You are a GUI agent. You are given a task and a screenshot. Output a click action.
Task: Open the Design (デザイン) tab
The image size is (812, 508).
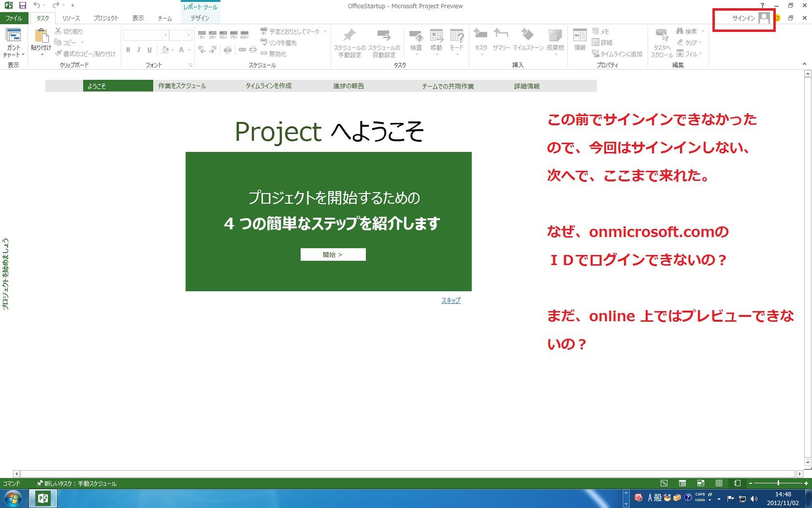tap(200, 18)
